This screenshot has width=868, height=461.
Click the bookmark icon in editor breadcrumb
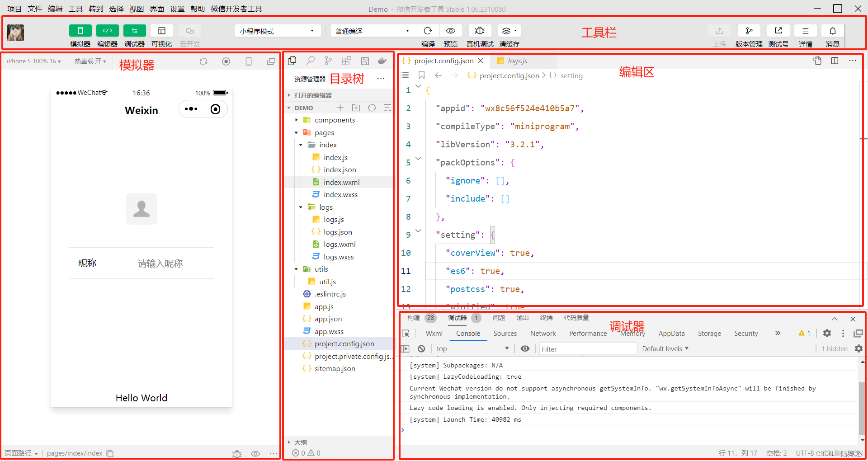421,75
